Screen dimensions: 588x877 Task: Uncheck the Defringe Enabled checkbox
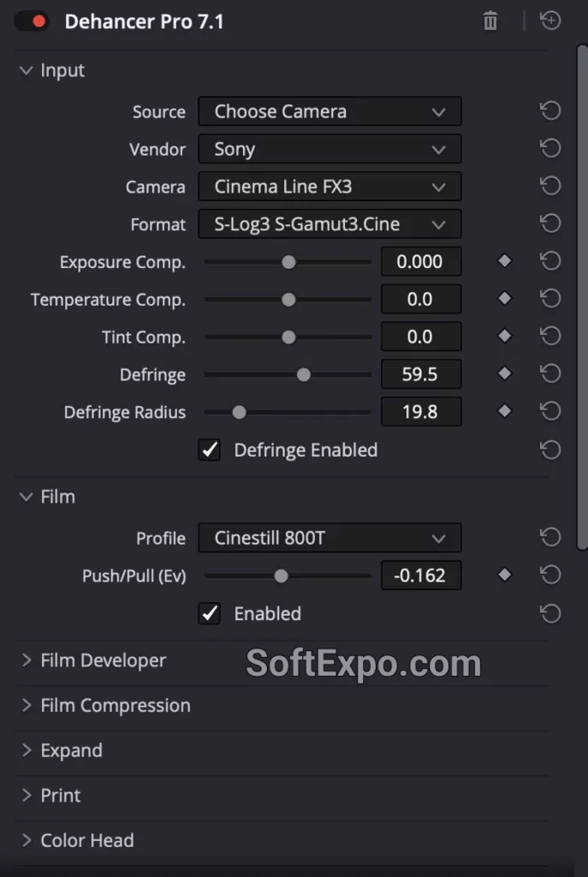tap(209, 450)
